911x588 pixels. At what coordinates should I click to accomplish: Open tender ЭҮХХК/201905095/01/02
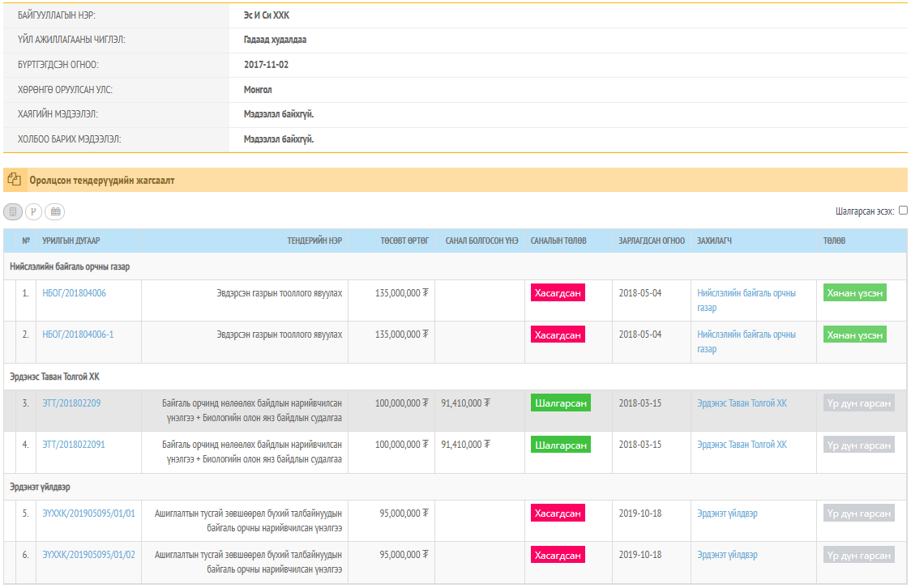point(89,555)
